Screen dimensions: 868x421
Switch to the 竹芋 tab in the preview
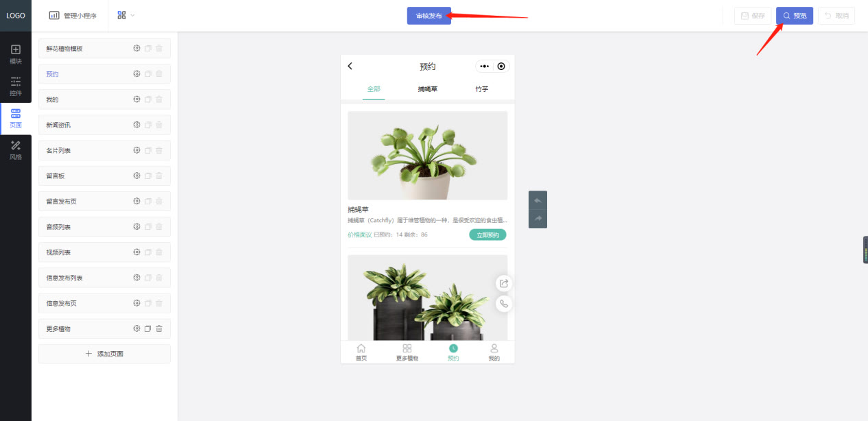(482, 89)
